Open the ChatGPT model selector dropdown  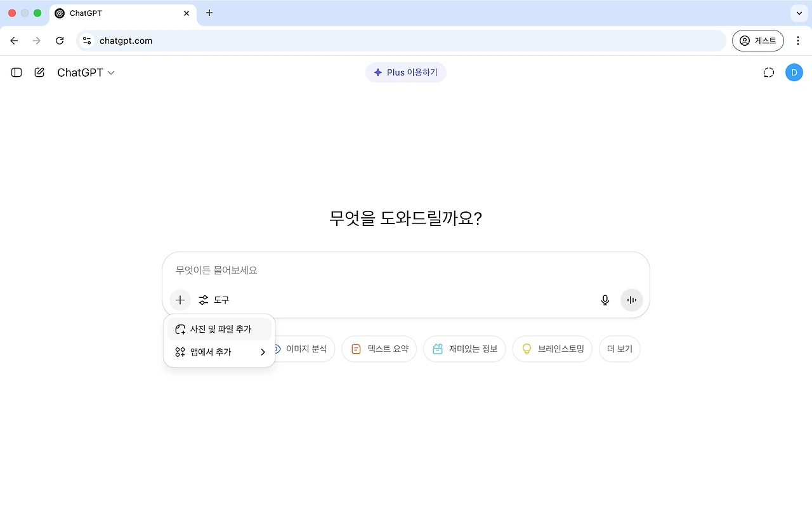(x=86, y=72)
